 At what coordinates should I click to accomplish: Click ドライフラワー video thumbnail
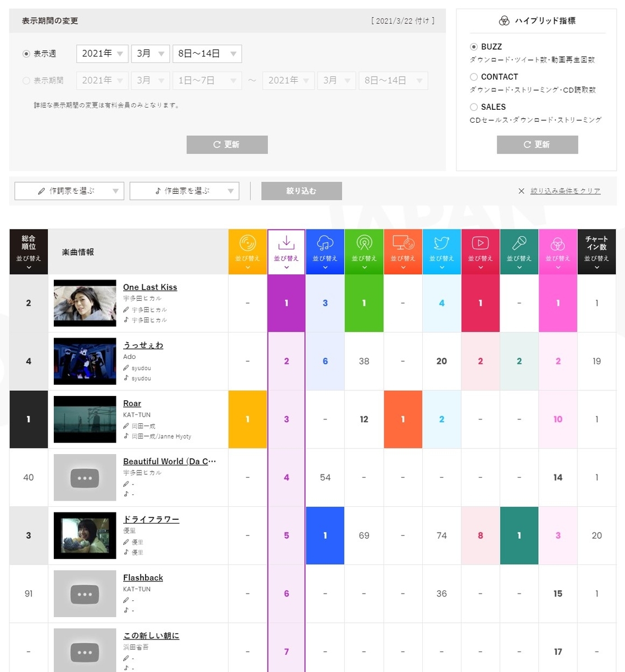tap(85, 535)
